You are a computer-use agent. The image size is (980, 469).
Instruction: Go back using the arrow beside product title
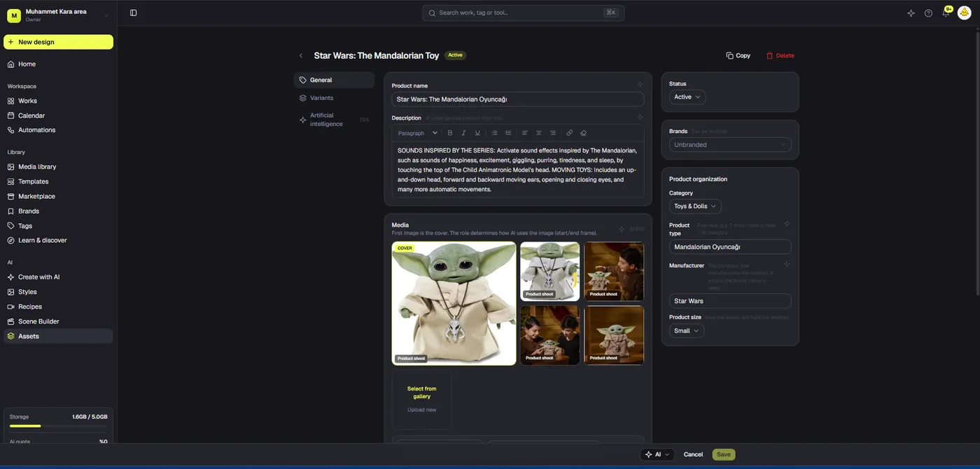click(x=301, y=55)
